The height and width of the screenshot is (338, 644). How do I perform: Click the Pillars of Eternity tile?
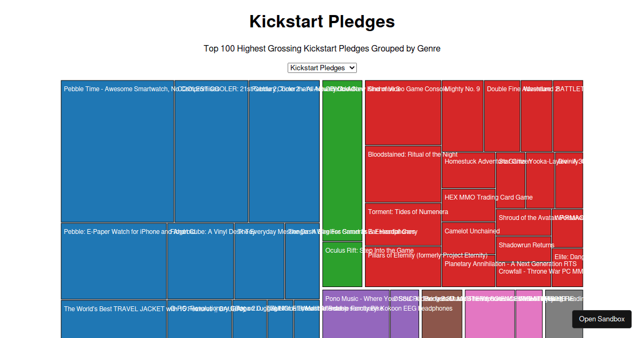(x=403, y=266)
